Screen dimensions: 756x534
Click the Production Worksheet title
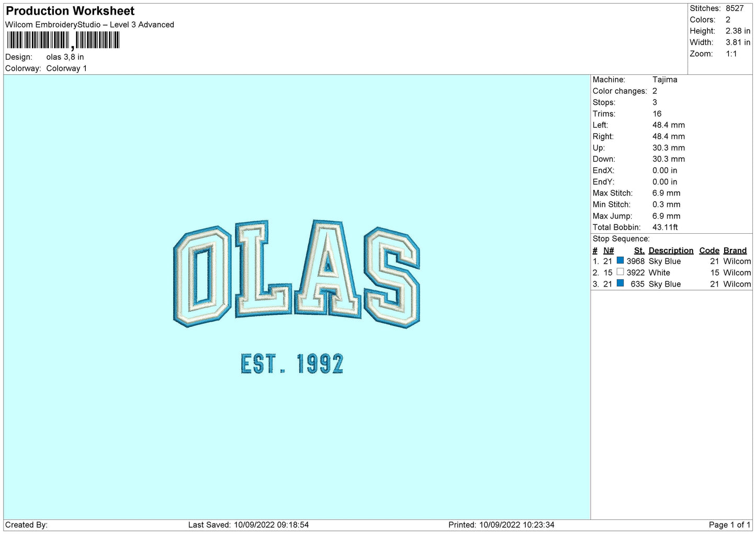pyautogui.click(x=70, y=11)
